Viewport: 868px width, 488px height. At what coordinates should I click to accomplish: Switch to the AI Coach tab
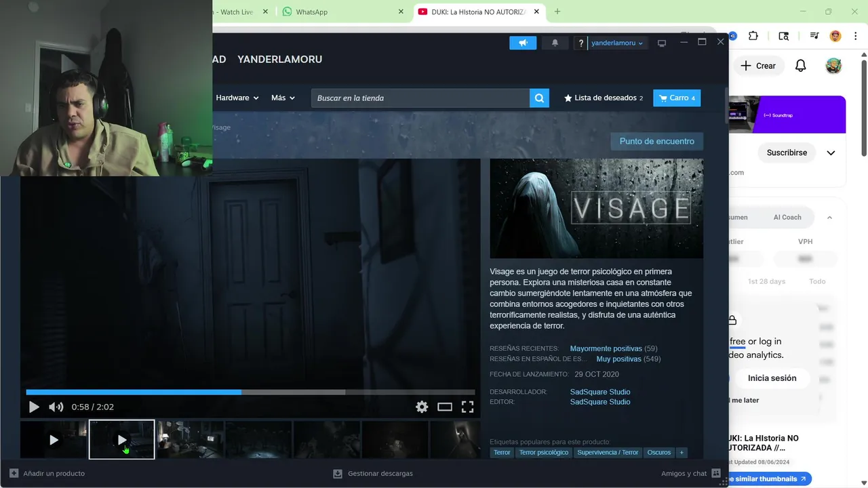(x=787, y=217)
